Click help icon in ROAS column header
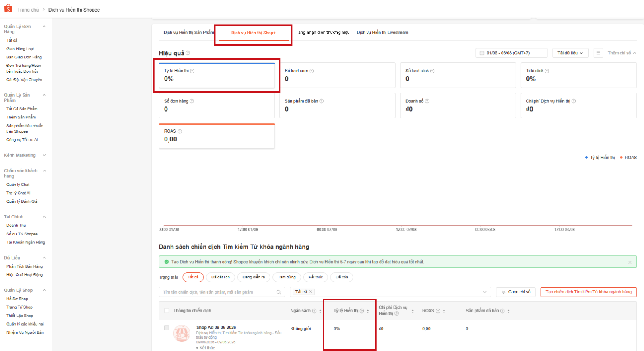 pyautogui.click(x=438, y=311)
